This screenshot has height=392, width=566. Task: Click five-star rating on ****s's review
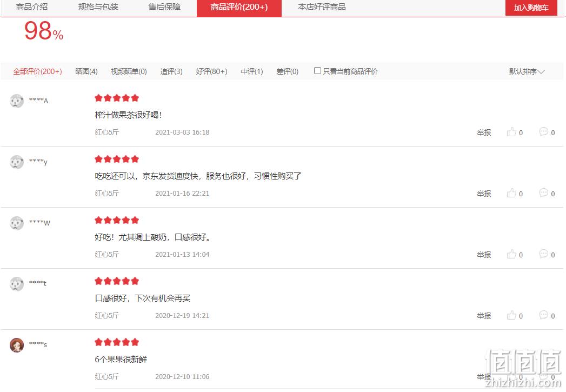click(x=117, y=342)
